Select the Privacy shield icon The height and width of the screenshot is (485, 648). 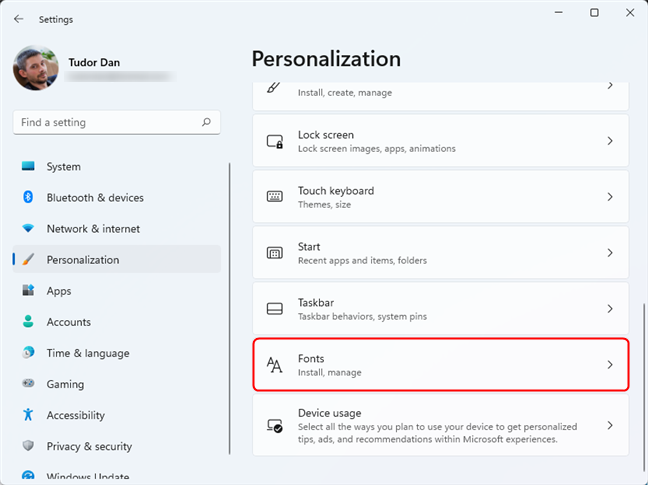pyautogui.click(x=28, y=446)
